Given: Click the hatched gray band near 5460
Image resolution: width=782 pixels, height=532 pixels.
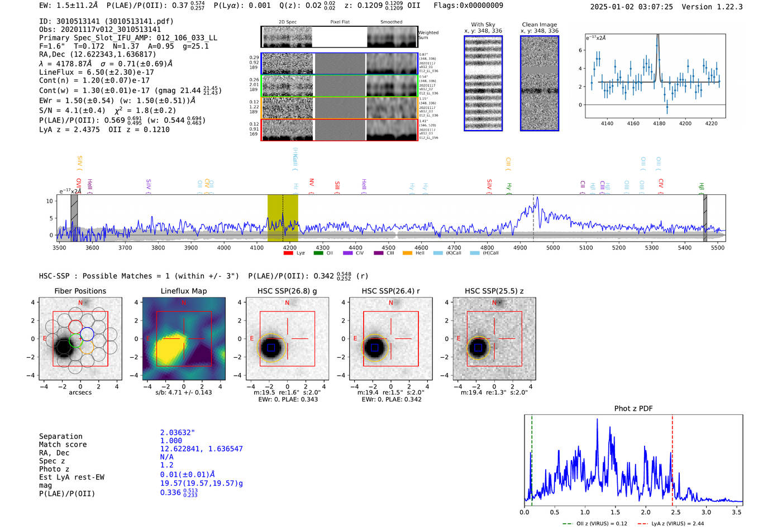Looking at the screenshot, I should pos(705,218).
